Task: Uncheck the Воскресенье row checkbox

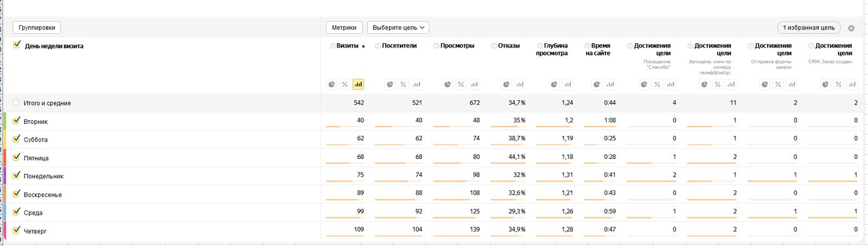Action: click(16, 193)
